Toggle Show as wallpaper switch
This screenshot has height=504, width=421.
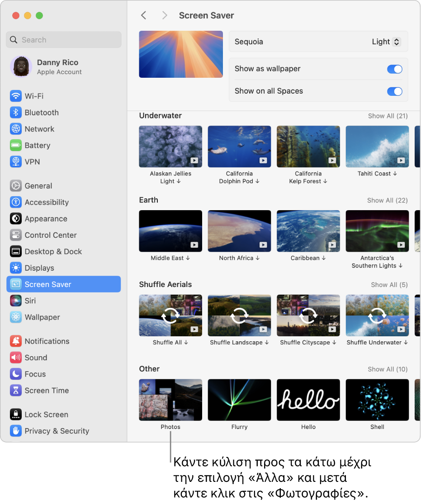pos(395,69)
